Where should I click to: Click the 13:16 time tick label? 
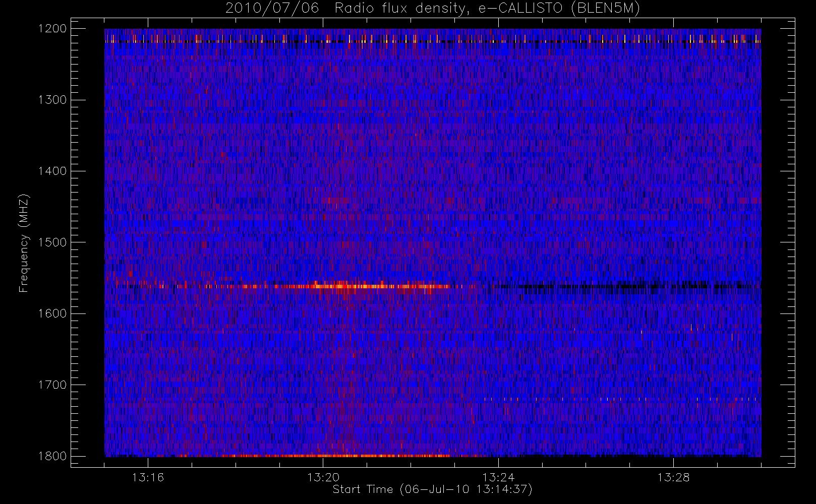pos(148,477)
